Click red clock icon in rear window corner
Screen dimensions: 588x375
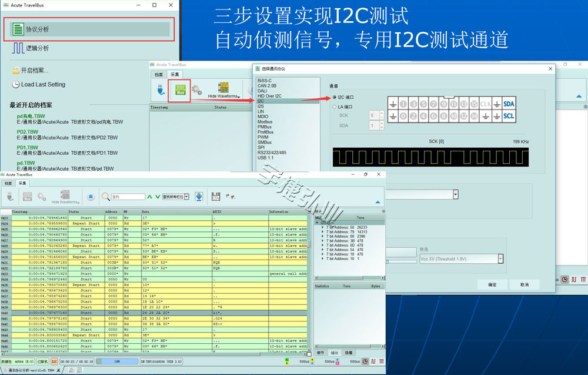point(564,279)
